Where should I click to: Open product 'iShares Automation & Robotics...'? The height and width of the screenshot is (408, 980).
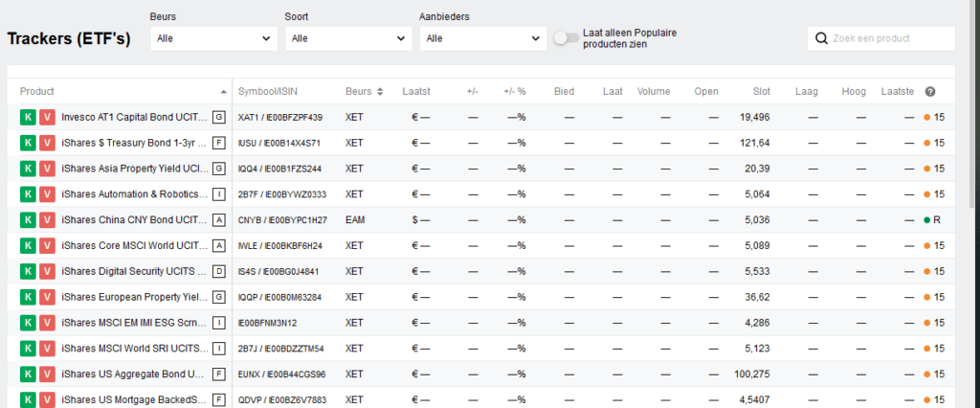pos(134,194)
